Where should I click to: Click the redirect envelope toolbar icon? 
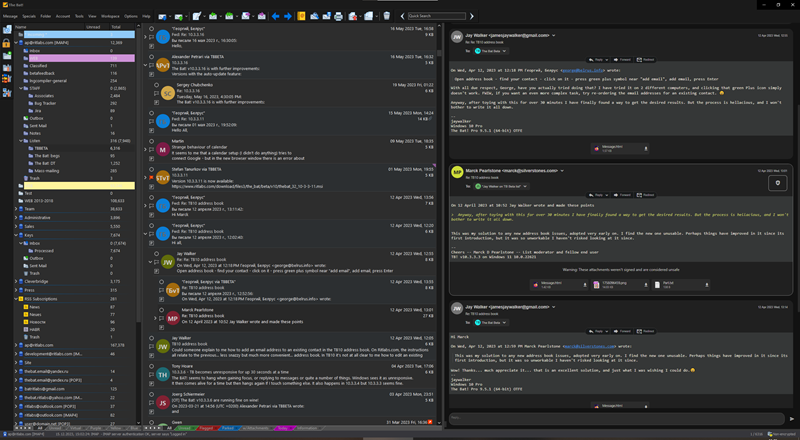point(262,16)
